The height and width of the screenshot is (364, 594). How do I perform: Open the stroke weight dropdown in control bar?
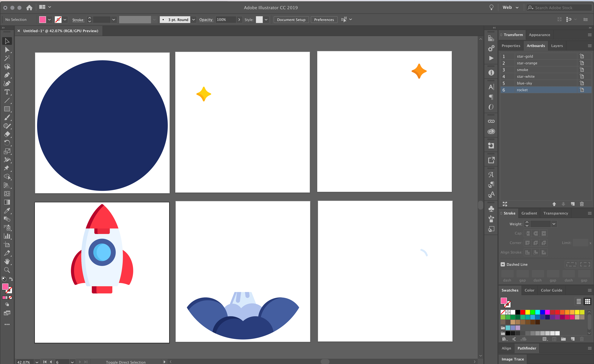click(113, 20)
